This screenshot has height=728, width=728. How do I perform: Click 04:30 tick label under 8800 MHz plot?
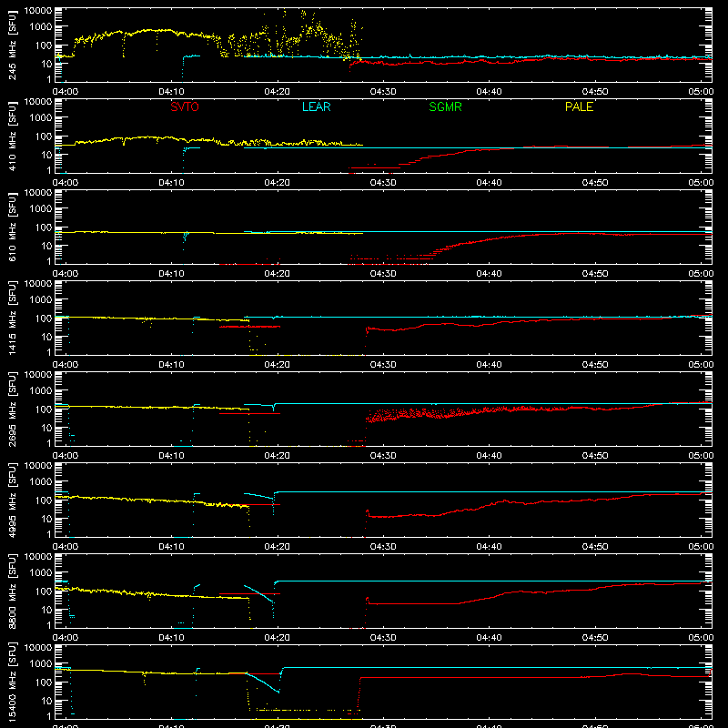(383, 638)
